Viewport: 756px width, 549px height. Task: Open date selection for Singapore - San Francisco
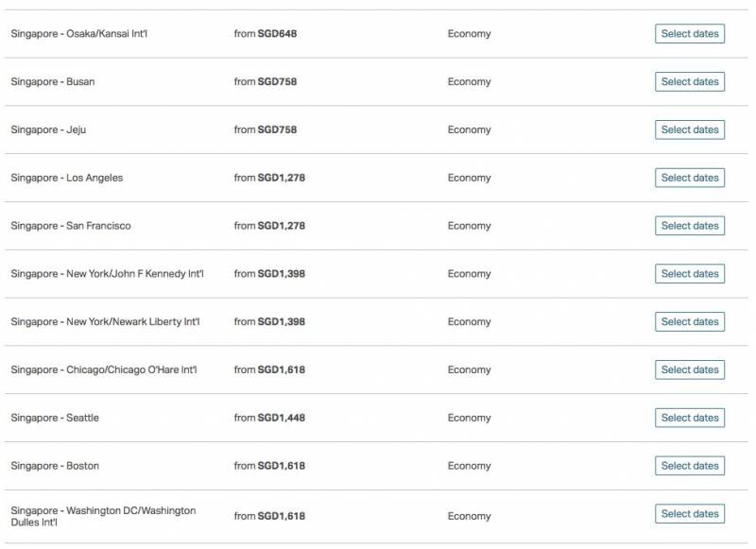pyautogui.click(x=690, y=226)
